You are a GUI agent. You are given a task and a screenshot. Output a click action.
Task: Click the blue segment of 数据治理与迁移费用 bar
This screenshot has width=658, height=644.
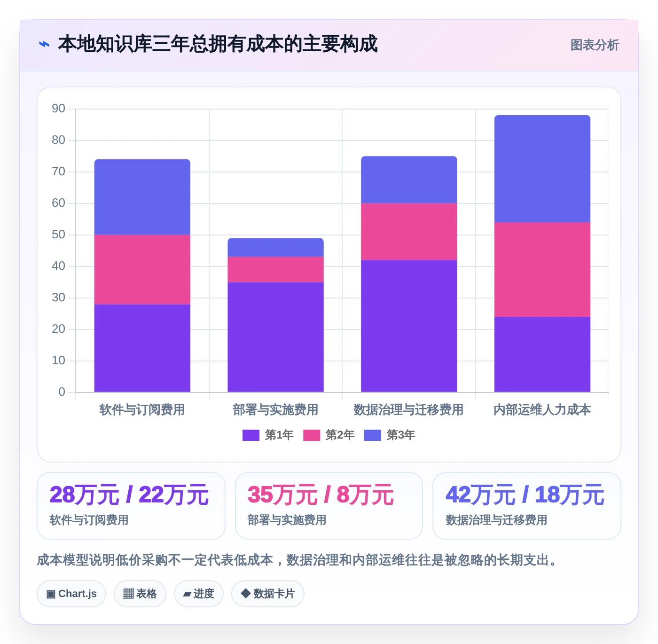pos(409,180)
